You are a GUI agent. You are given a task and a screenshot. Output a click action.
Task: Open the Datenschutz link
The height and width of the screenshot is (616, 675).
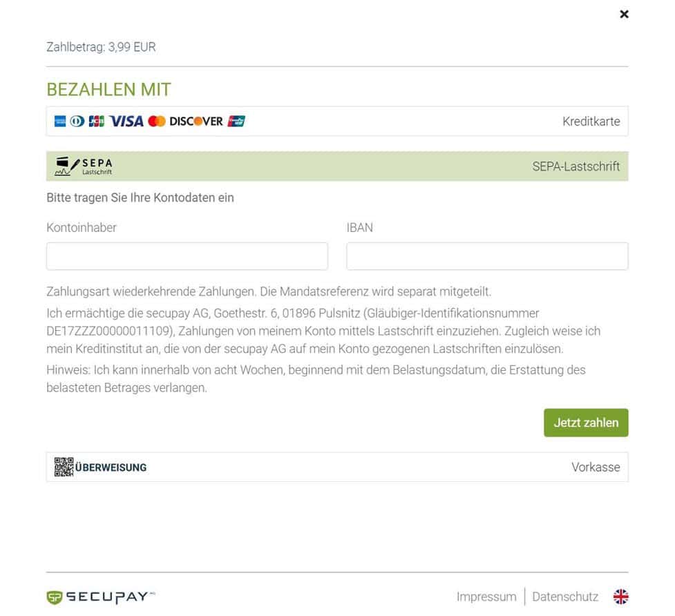[x=565, y=597]
